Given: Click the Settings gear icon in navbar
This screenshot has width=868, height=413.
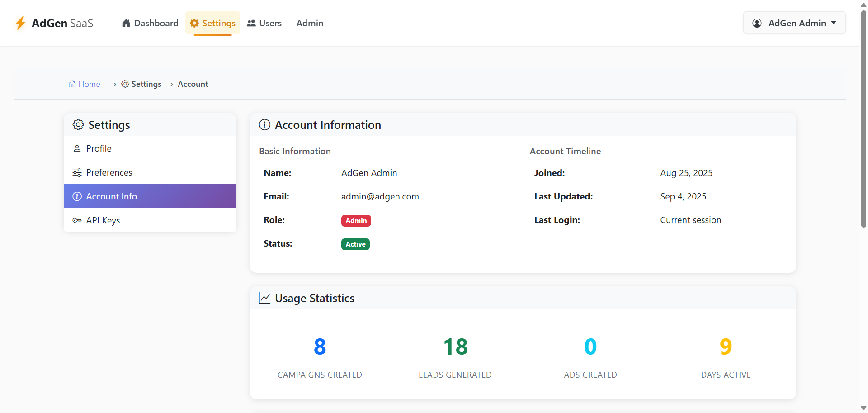Looking at the screenshot, I should pyautogui.click(x=194, y=23).
